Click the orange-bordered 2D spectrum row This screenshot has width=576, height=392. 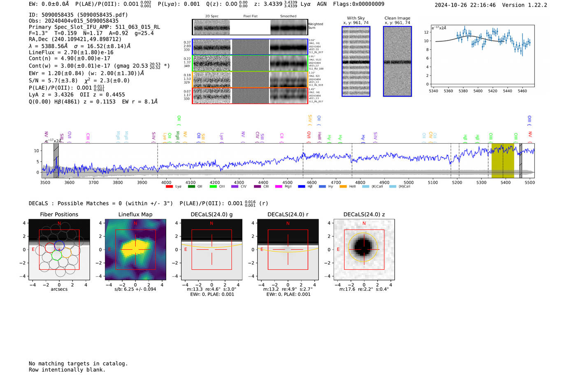(x=250, y=79)
